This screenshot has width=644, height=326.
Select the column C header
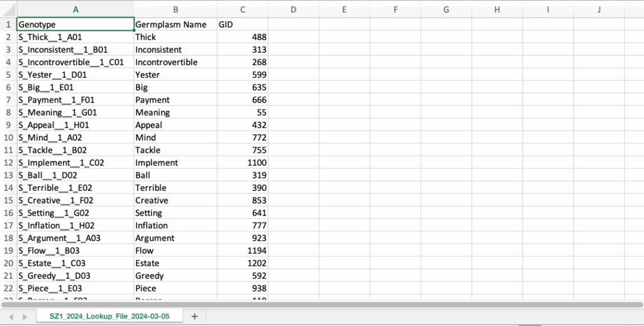(x=242, y=9)
